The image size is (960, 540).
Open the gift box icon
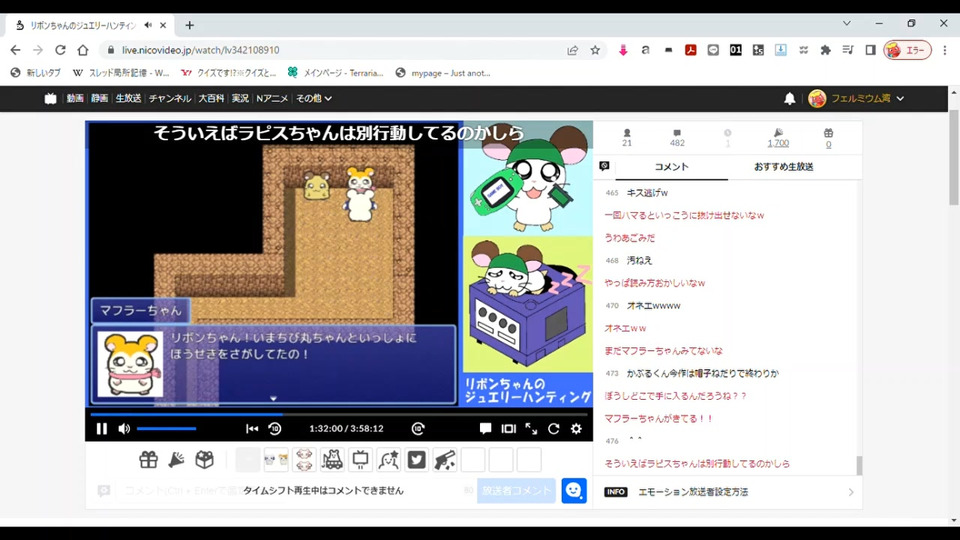[148, 459]
